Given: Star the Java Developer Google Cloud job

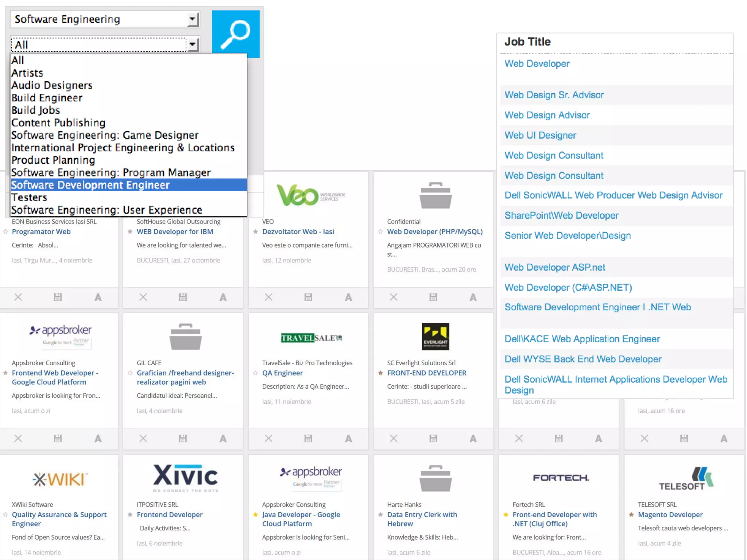Looking at the screenshot, I should pos(255,514).
